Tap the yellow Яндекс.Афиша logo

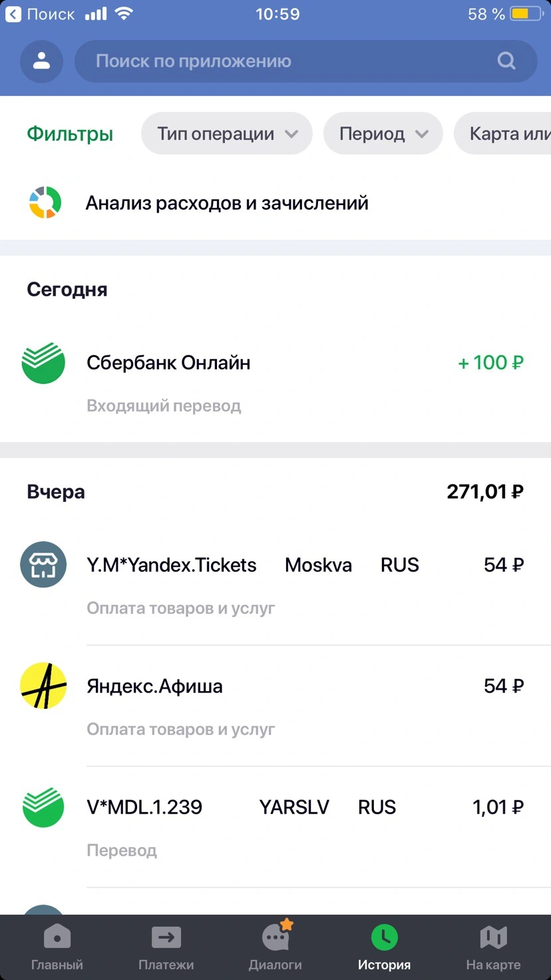tap(43, 686)
